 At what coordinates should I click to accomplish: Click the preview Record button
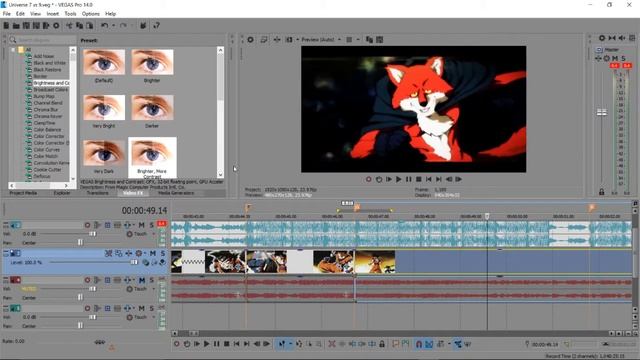tap(369, 179)
